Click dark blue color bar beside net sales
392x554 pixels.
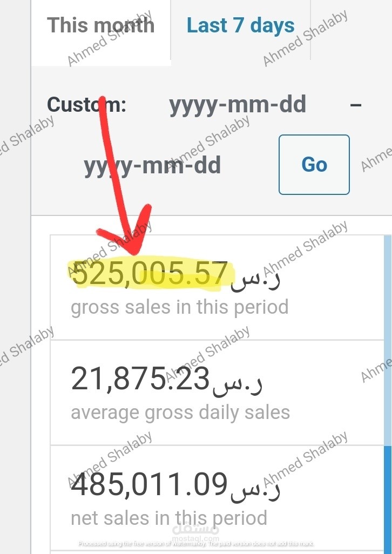(x=387, y=497)
